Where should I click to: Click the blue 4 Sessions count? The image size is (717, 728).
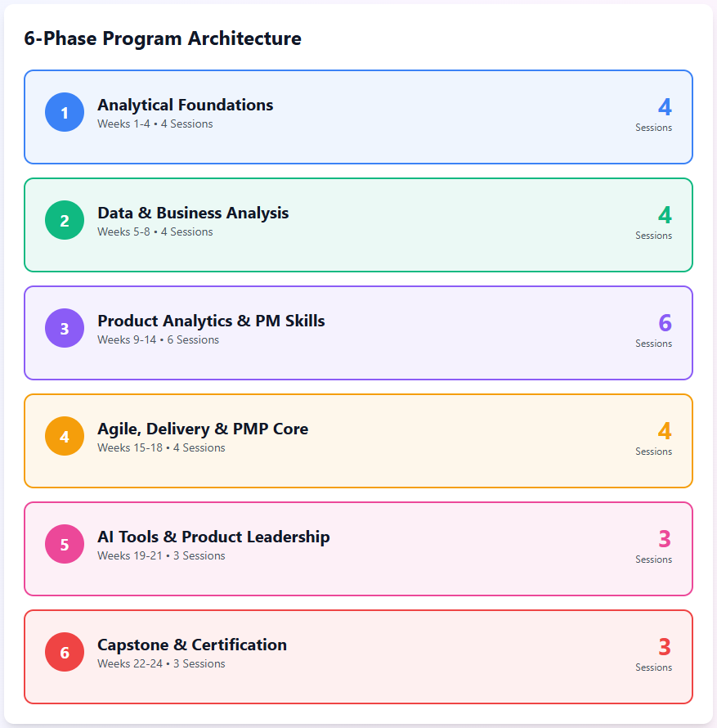[664, 108]
